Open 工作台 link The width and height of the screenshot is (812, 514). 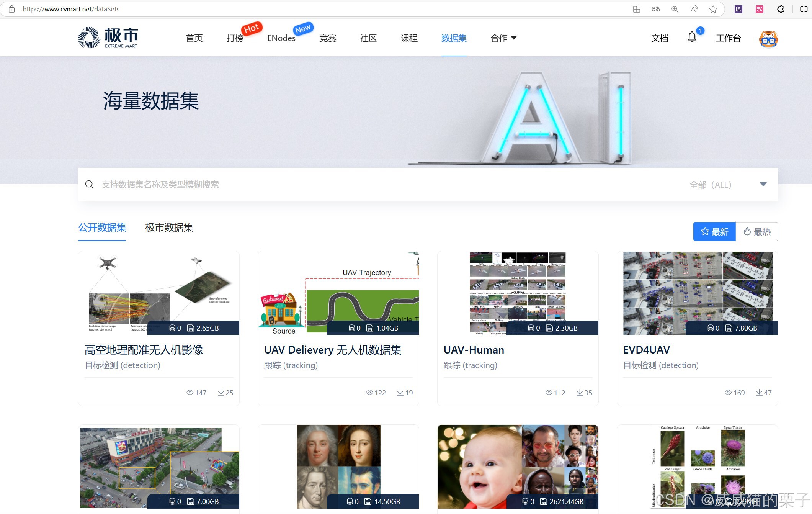pos(728,38)
